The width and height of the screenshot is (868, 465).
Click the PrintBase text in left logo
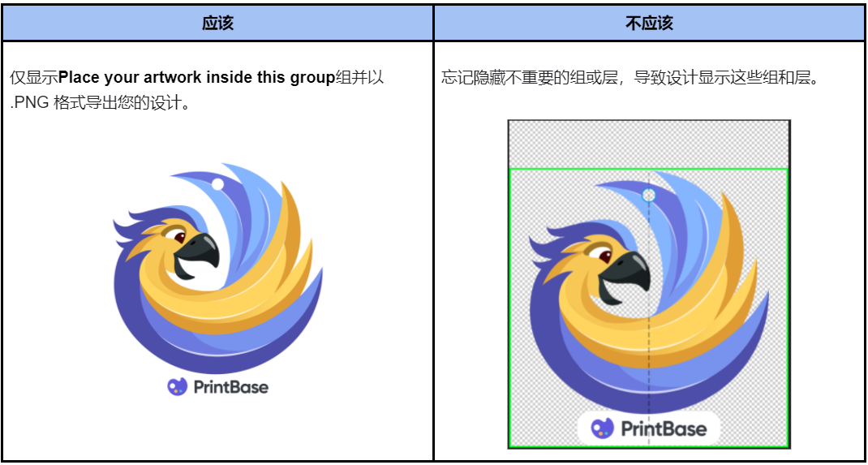click(231, 387)
